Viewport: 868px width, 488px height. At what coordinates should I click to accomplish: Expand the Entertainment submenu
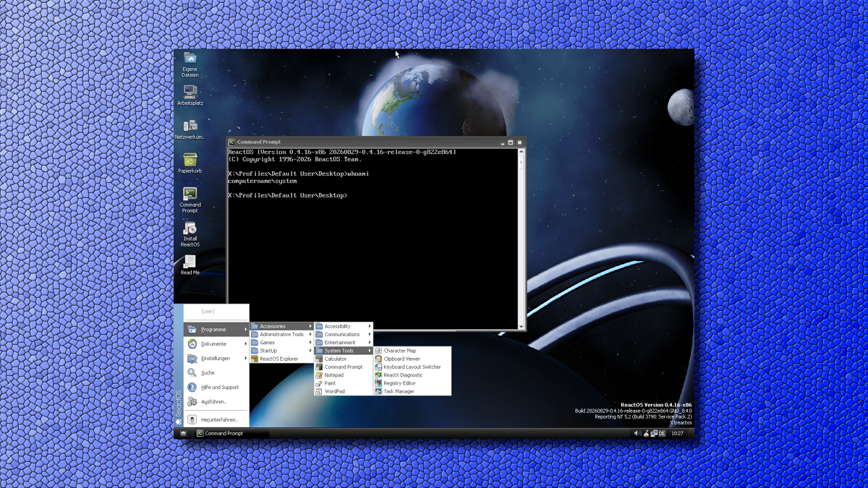coord(344,343)
